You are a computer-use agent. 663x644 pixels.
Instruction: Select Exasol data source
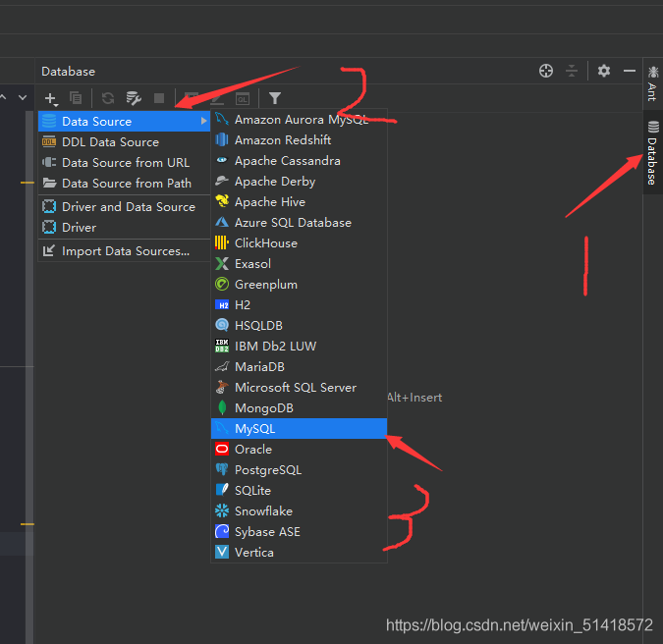pos(299,264)
